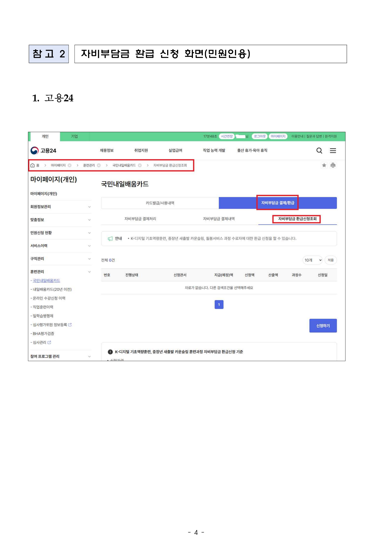
Task: Open the hamburger menu icon
Action: coord(333,151)
